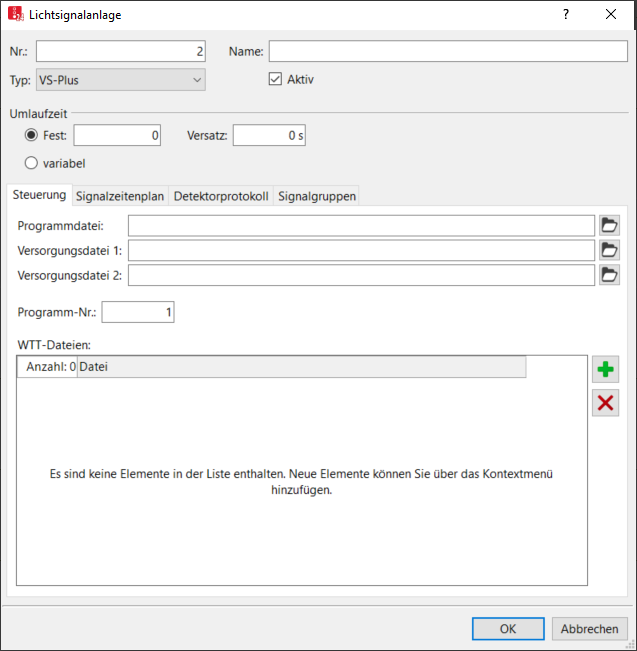Add a WTT file with green plus
Viewport: 637px width, 651px height.
point(605,370)
